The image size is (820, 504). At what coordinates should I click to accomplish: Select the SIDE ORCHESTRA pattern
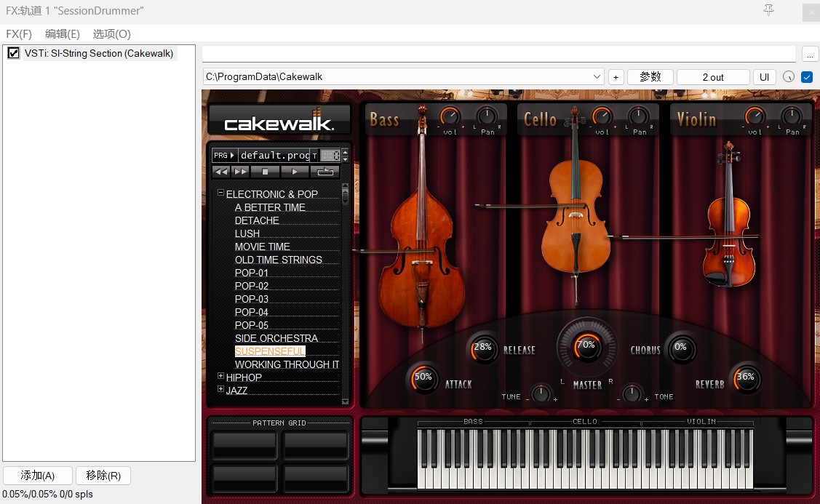click(x=276, y=338)
